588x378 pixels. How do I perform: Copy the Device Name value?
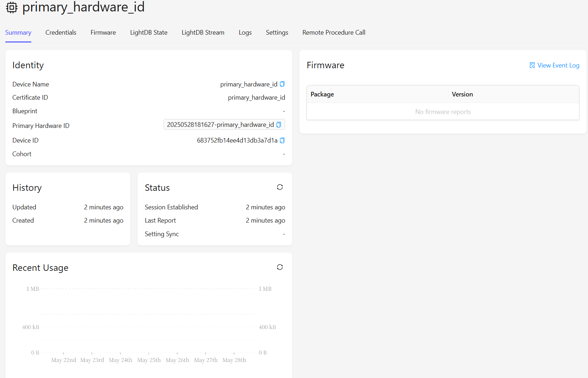(x=282, y=84)
